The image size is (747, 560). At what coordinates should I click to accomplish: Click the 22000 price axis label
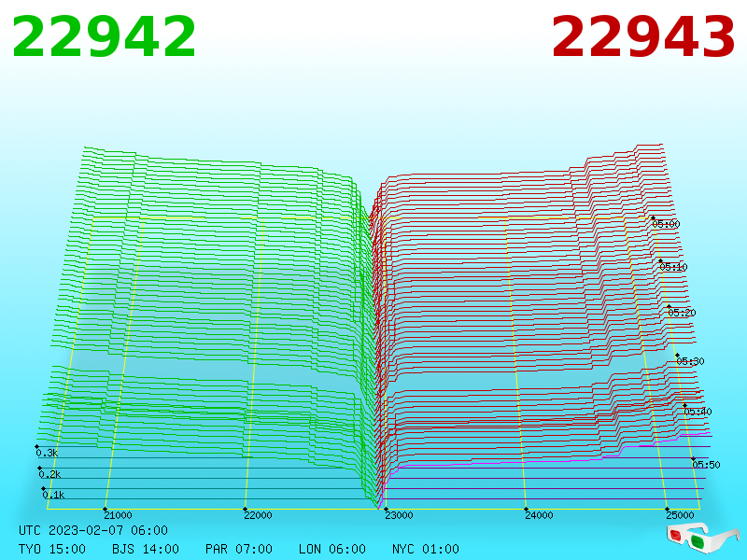click(x=258, y=515)
